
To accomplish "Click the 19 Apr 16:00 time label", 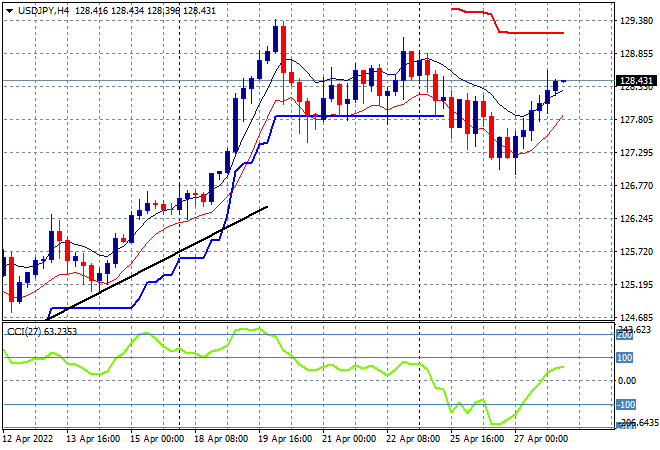I will tap(285, 439).
